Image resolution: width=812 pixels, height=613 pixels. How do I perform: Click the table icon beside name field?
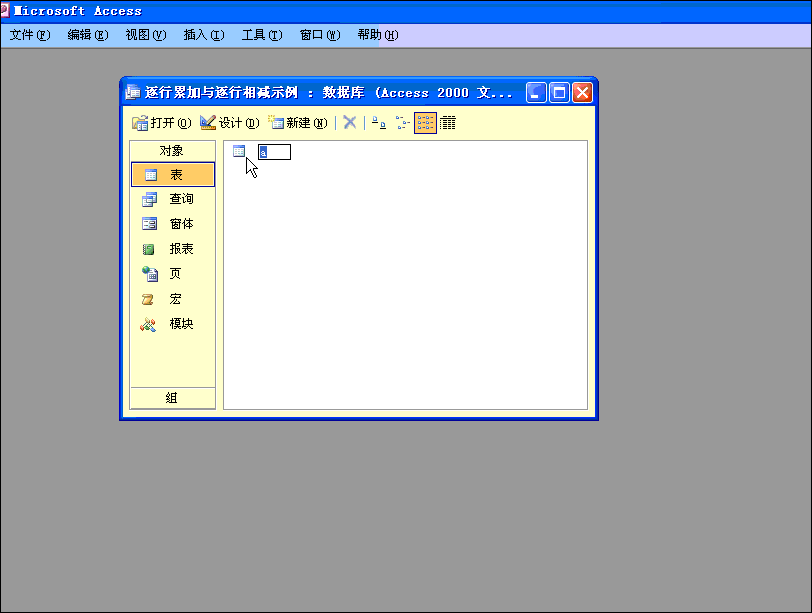[239, 151]
